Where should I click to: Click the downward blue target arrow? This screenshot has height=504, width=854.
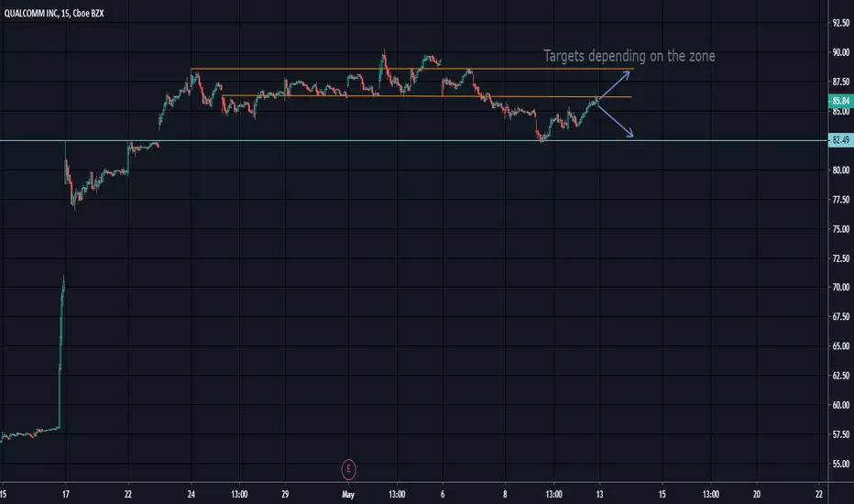tap(616, 120)
